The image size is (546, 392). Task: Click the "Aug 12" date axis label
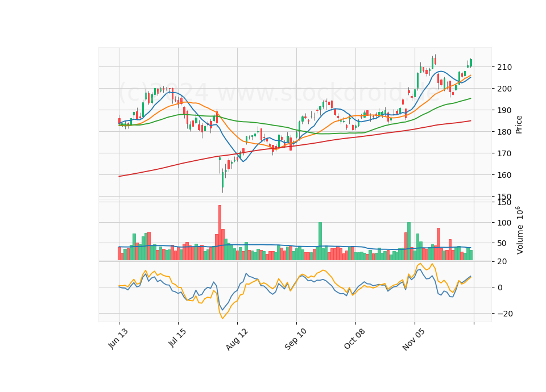click(x=237, y=339)
